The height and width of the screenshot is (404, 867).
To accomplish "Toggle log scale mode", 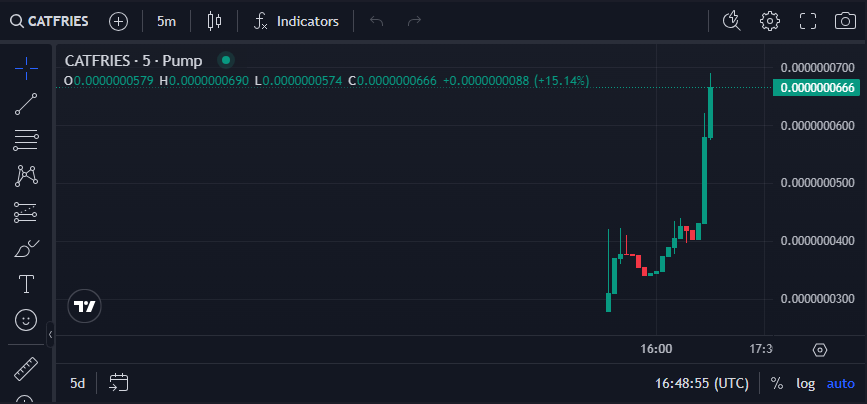I will click(806, 384).
